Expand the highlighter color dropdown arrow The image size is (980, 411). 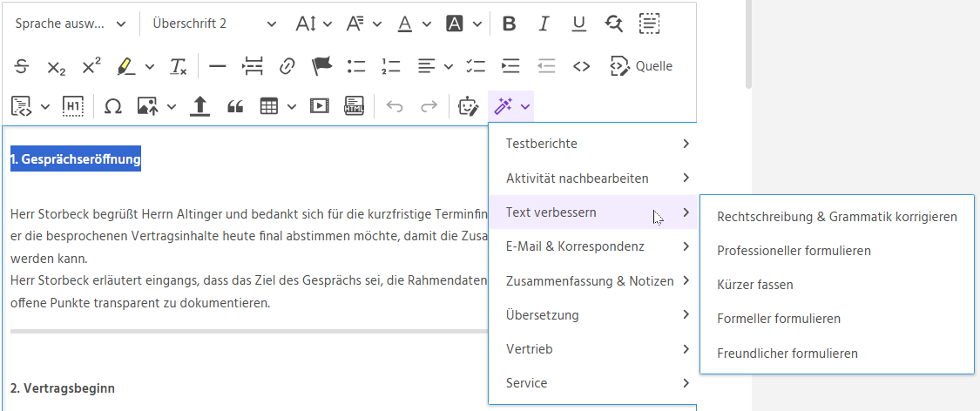click(x=150, y=66)
